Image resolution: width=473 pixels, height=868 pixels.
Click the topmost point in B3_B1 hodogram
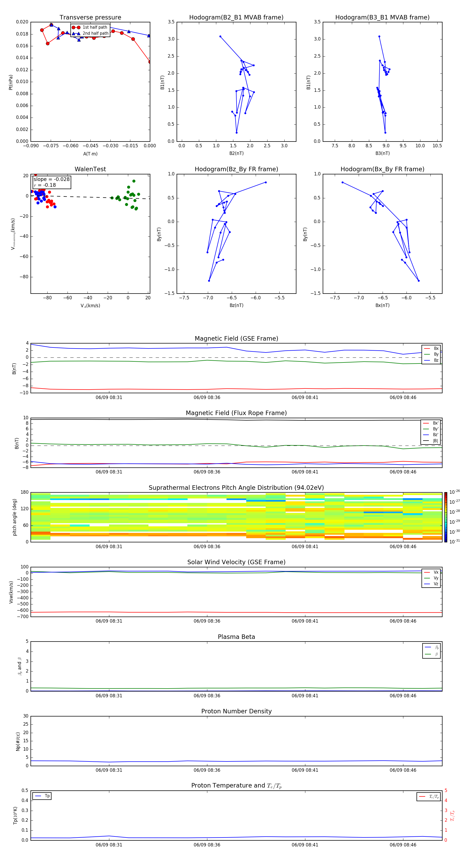[x=379, y=36]
